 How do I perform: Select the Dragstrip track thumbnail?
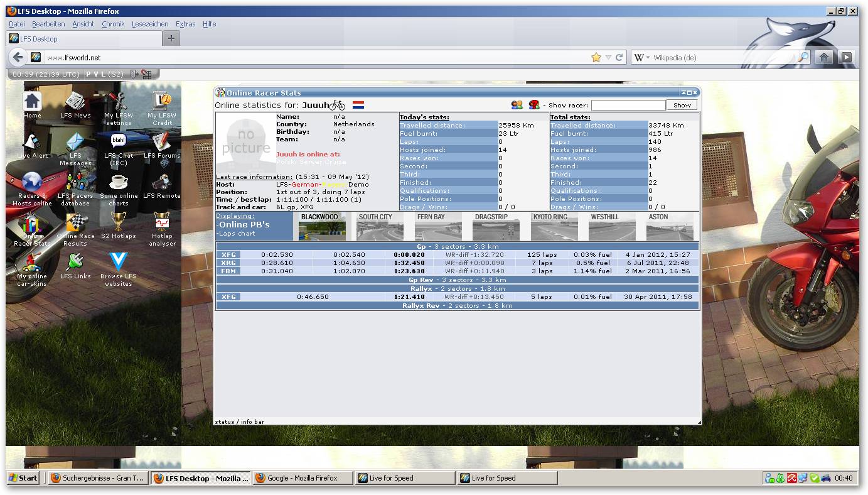(495, 226)
